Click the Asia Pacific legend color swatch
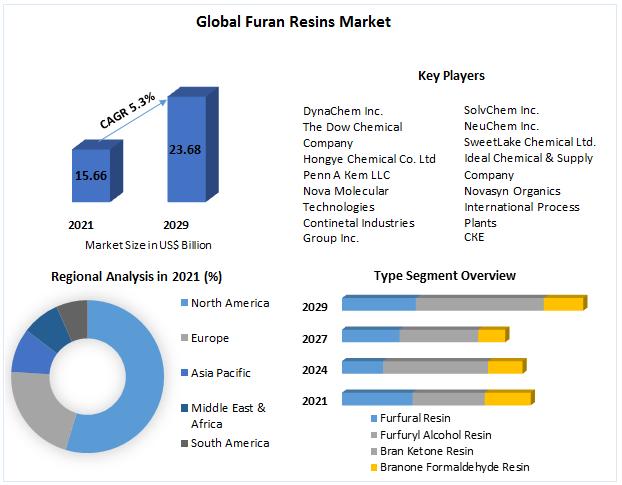This screenshot has height=485, width=622. coord(184,373)
